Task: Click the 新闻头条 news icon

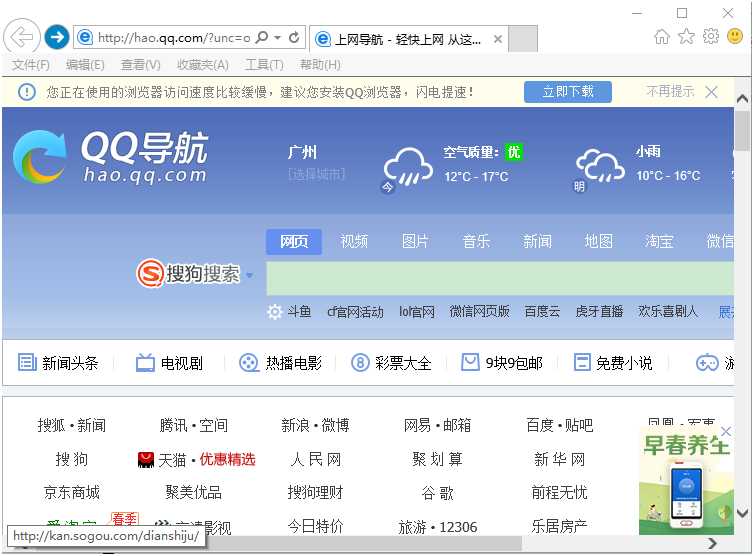Action: tap(27, 362)
